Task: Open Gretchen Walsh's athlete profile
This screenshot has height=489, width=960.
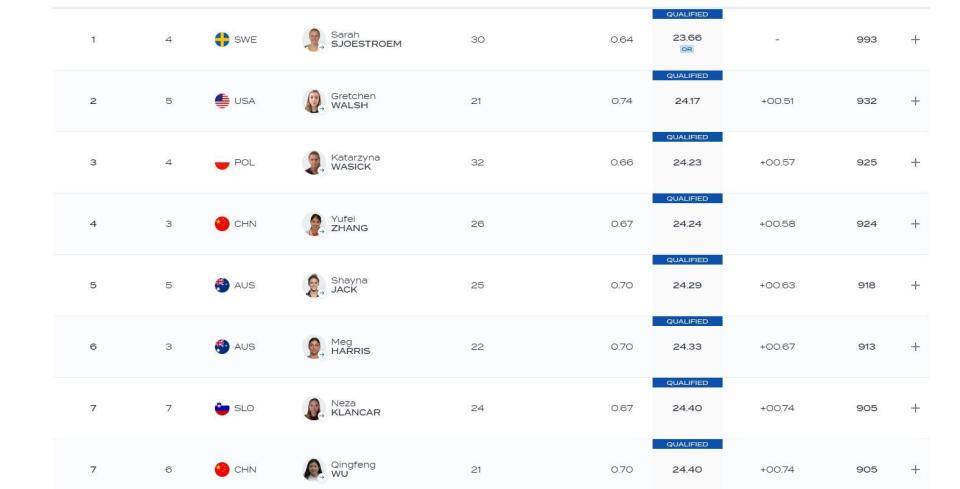Action: [353, 101]
